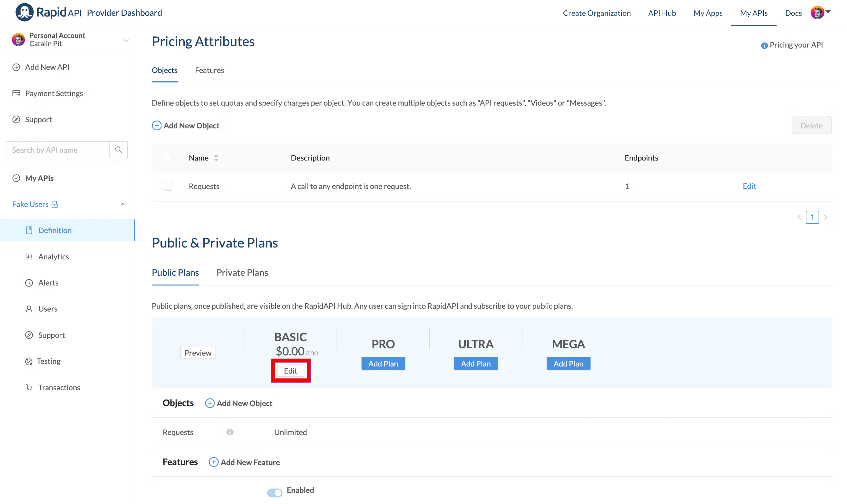The height and width of the screenshot is (504, 847).
Task: Click the Provider Dashboard title
Action: [x=124, y=13]
